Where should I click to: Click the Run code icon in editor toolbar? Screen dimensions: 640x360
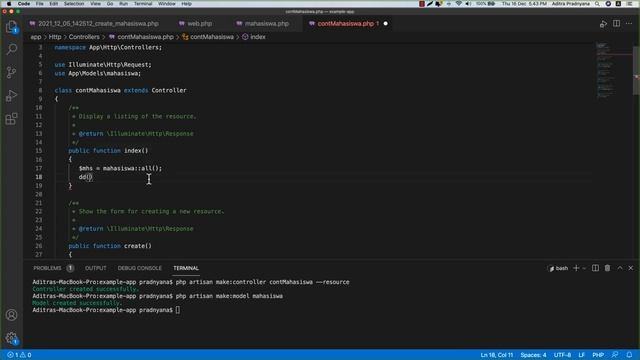tap(603, 24)
